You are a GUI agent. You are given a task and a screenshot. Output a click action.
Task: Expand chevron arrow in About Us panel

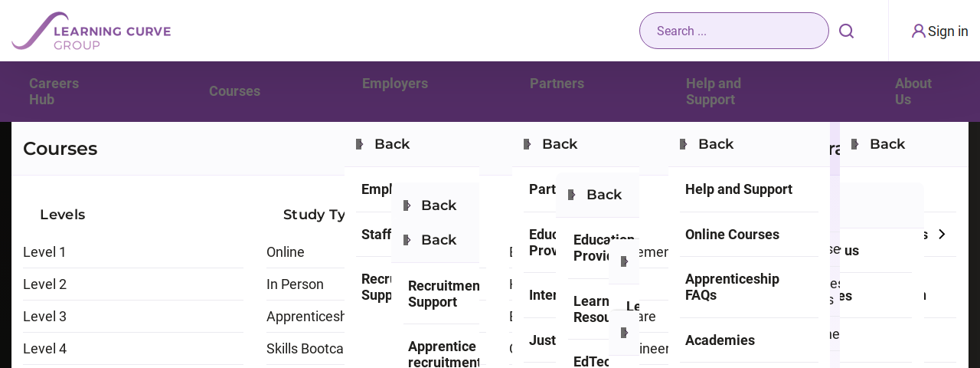point(942,235)
